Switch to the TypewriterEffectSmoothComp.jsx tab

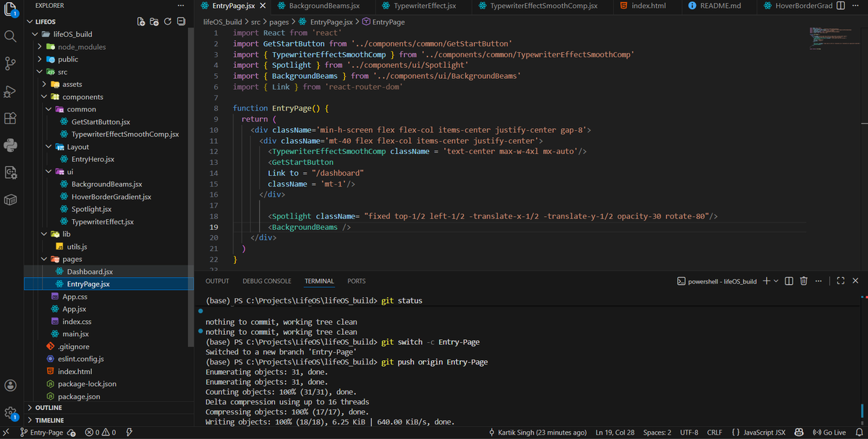[x=543, y=6]
